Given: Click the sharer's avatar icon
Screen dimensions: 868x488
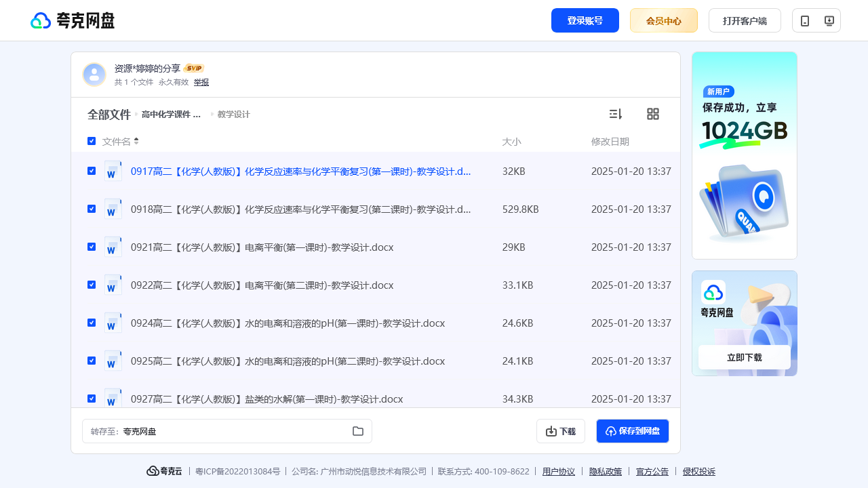Looking at the screenshot, I should click(x=94, y=75).
